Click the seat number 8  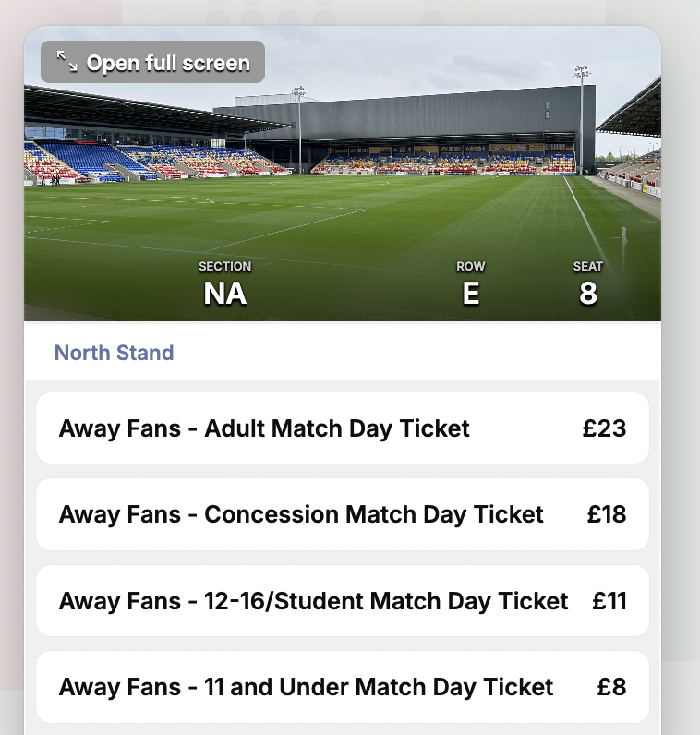point(588,294)
